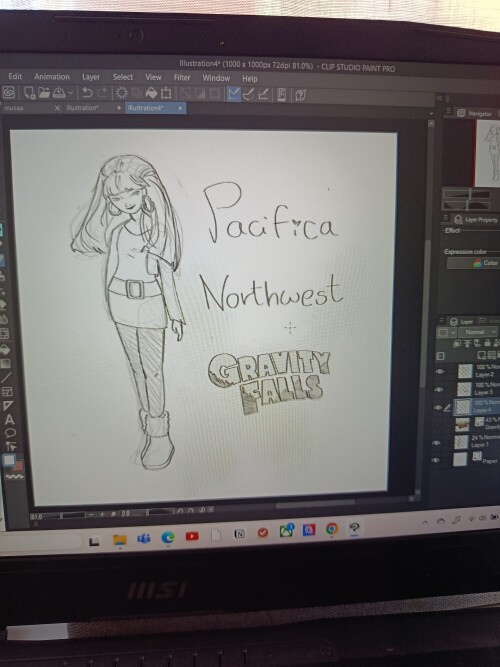Undo the last action
Image resolution: width=500 pixels, height=667 pixels.
87,93
